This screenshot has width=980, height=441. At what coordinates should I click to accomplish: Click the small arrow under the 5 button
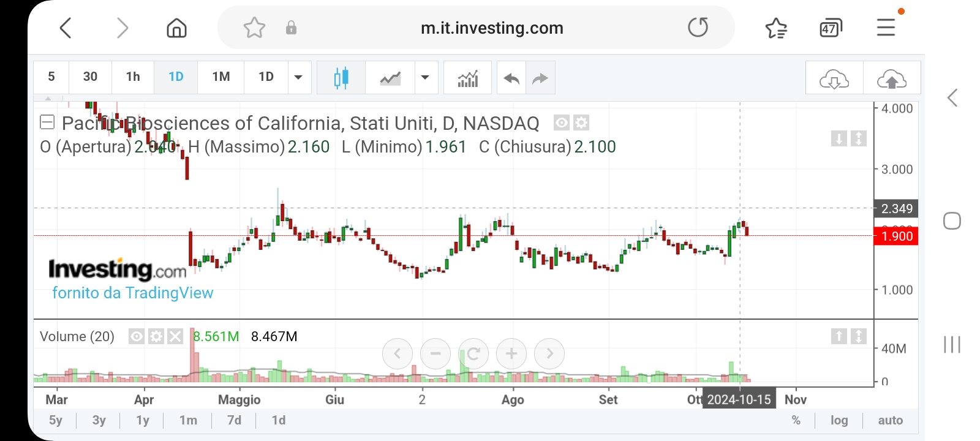[x=48, y=98]
